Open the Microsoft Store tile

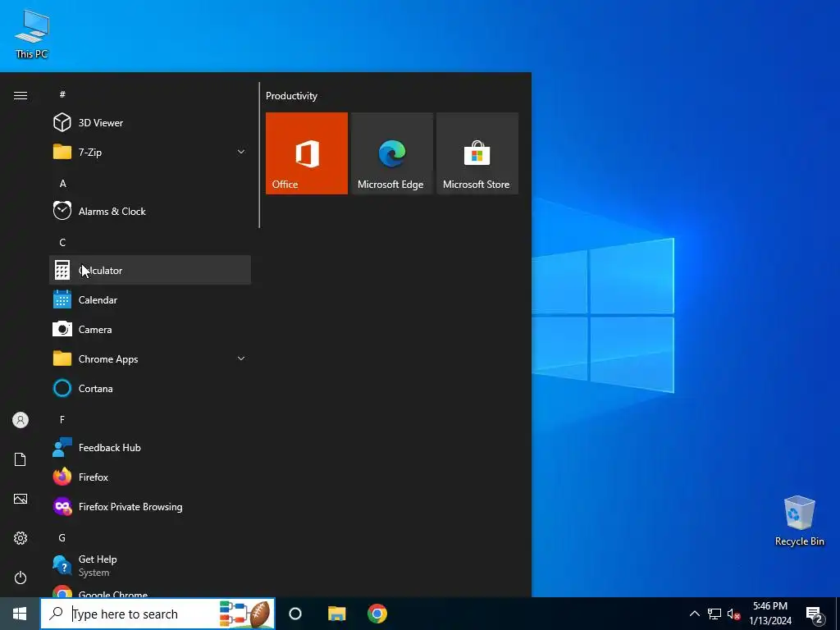point(477,153)
